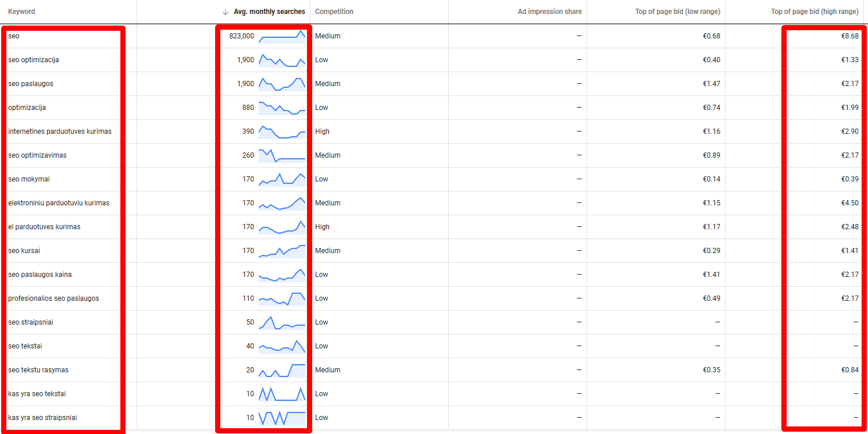The image size is (868, 434).
Task: Select keyword "seo optimizavimas"
Action: point(37,155)
